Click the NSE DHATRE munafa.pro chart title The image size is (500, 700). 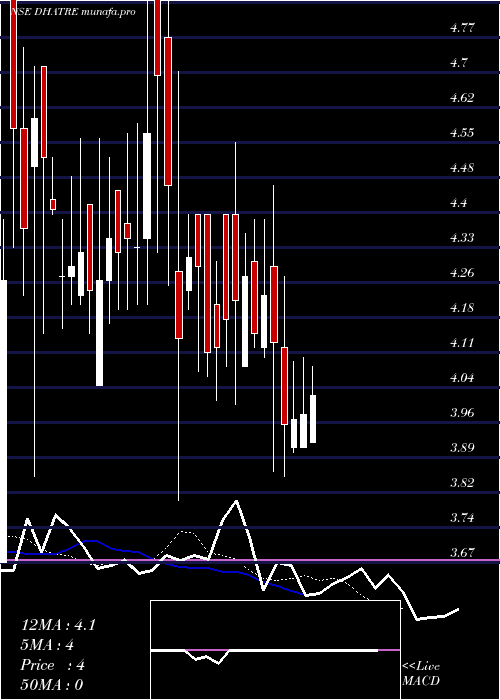[x=72, y=12]
